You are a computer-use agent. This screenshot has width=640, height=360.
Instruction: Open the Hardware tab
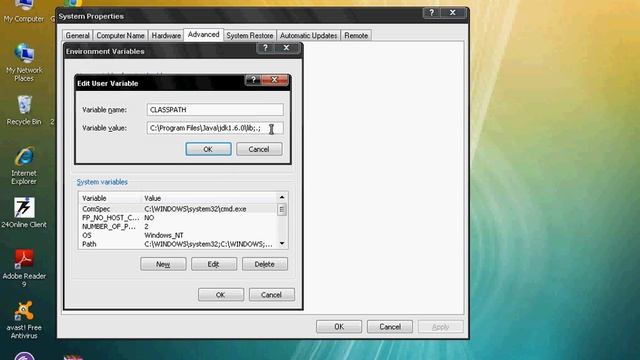point(166,36)
